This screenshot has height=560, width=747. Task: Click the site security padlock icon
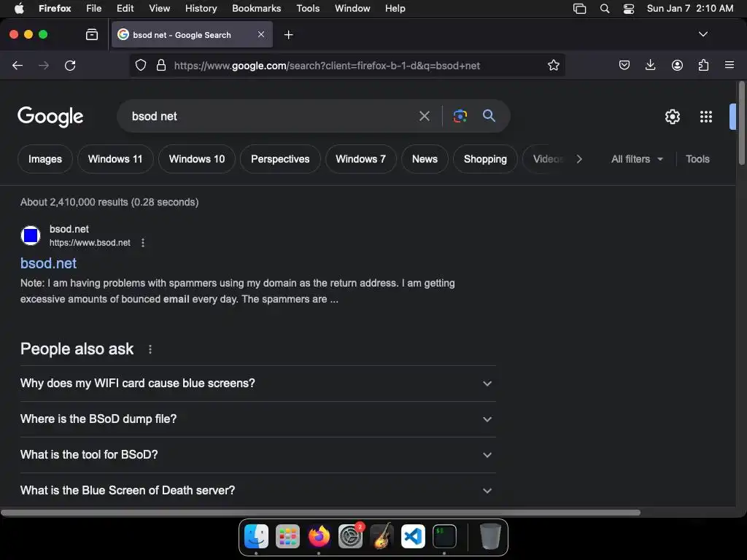pos(161,65)
